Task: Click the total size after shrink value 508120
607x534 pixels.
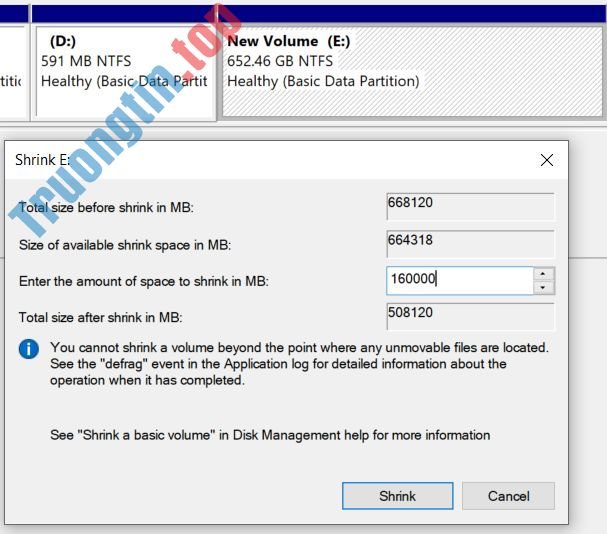Action: 470,317
